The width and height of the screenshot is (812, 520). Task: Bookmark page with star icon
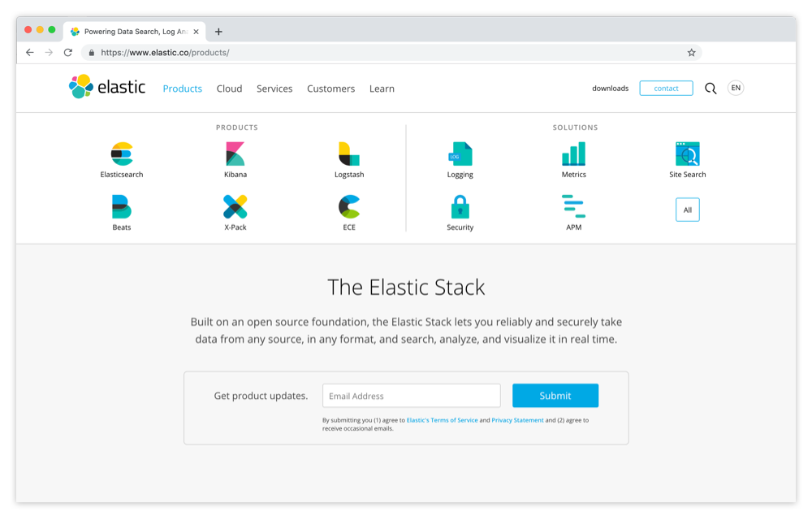click(691, 52)
